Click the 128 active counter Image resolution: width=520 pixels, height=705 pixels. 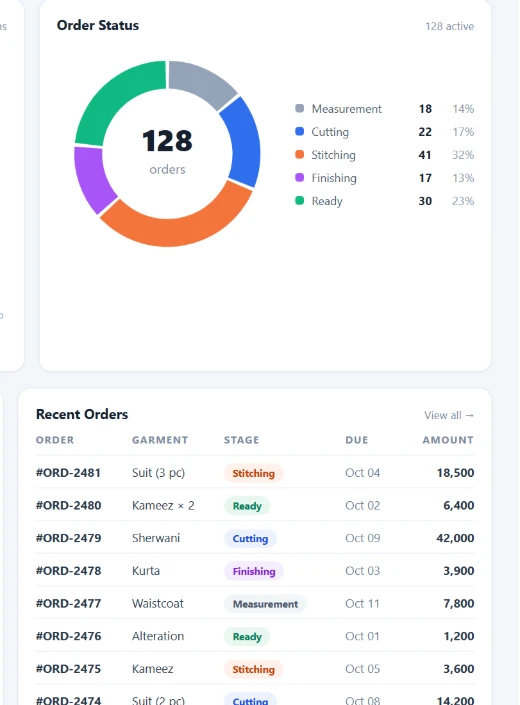[449, 27]
